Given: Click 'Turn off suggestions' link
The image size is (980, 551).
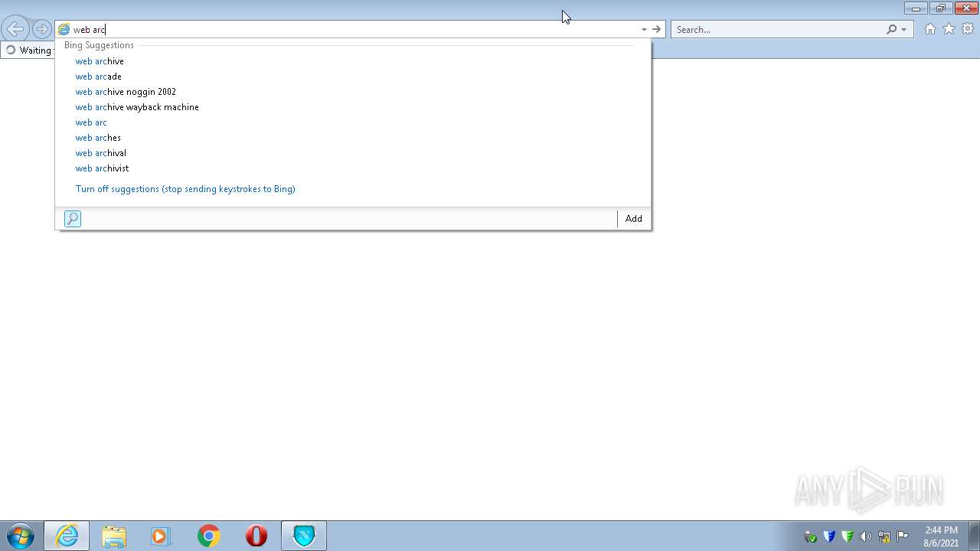Looking at the screenshot, I should 185,189.
